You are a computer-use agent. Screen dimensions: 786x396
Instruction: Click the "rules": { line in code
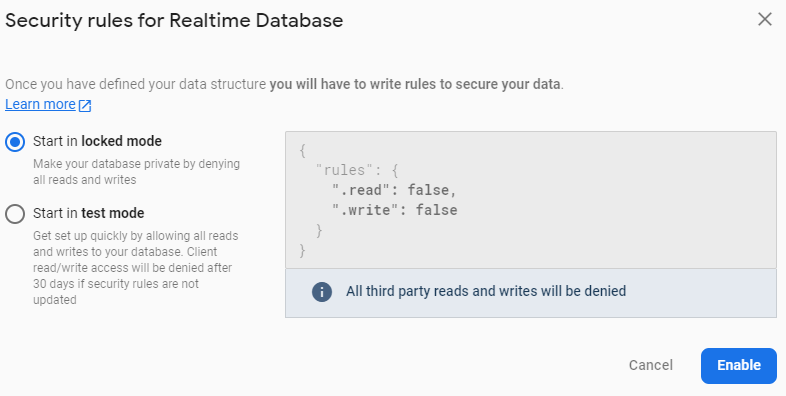coord(357,170)
